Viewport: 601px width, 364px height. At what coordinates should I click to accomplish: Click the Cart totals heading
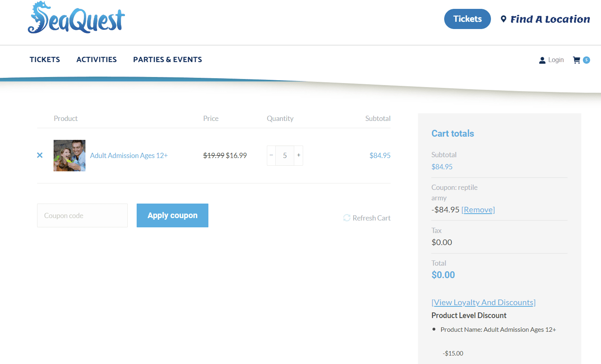pyautogui.click(x=453, y=133)
